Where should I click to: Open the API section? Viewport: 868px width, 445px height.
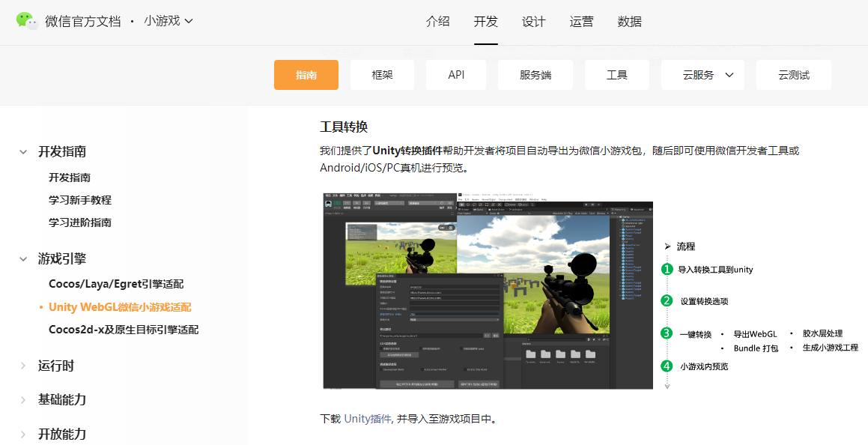(x=456, y=75)
